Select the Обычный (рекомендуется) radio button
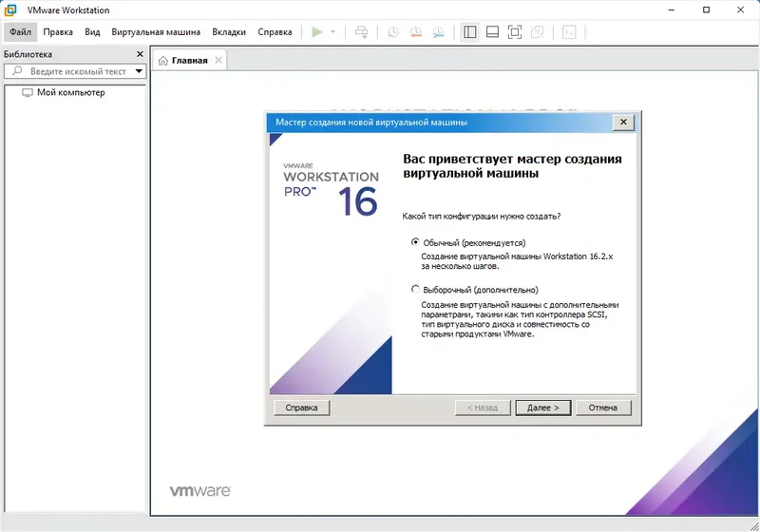Image resolution: width=760 pixels, height=532 pixels. (x=415, y=241)
